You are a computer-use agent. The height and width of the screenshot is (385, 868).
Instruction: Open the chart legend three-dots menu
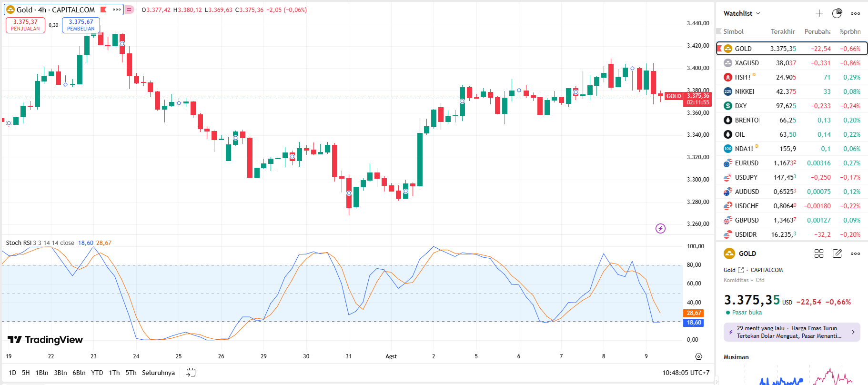click(x=116, y=10)
